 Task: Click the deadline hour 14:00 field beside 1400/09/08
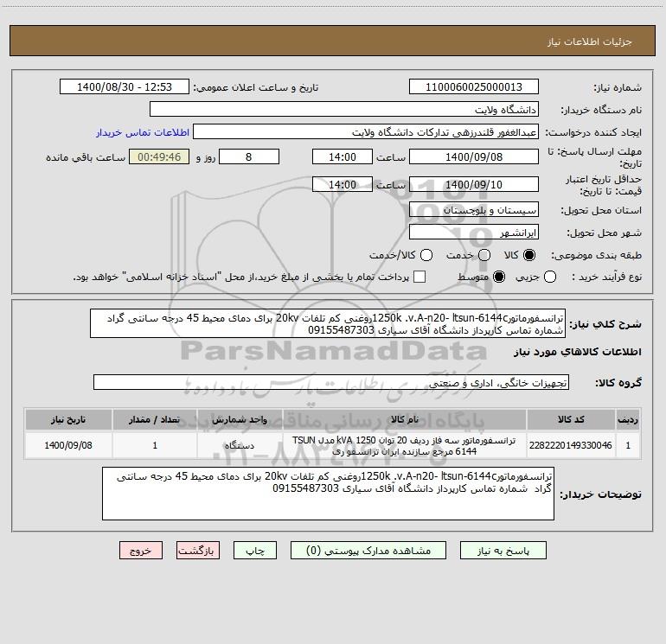[343, 156]
